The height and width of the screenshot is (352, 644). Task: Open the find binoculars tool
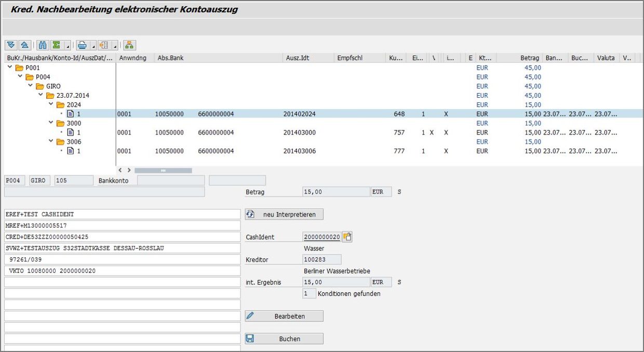pos(43,45)
